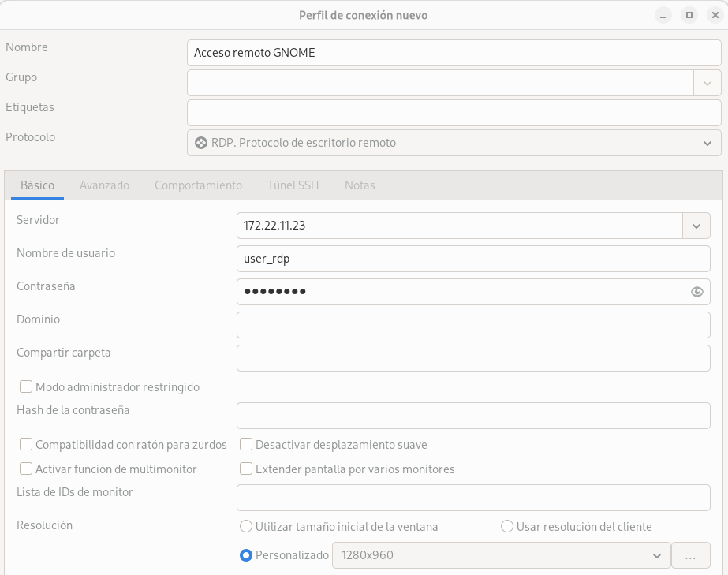Toggle Compatibilidad con ratón para zurdos

click(26, 445)
